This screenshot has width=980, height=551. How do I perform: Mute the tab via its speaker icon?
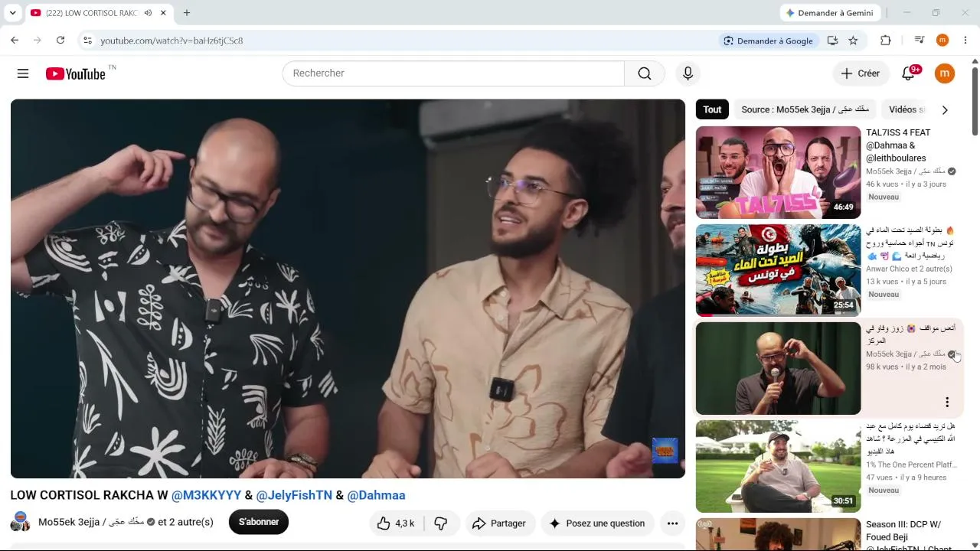click(148, 13)
